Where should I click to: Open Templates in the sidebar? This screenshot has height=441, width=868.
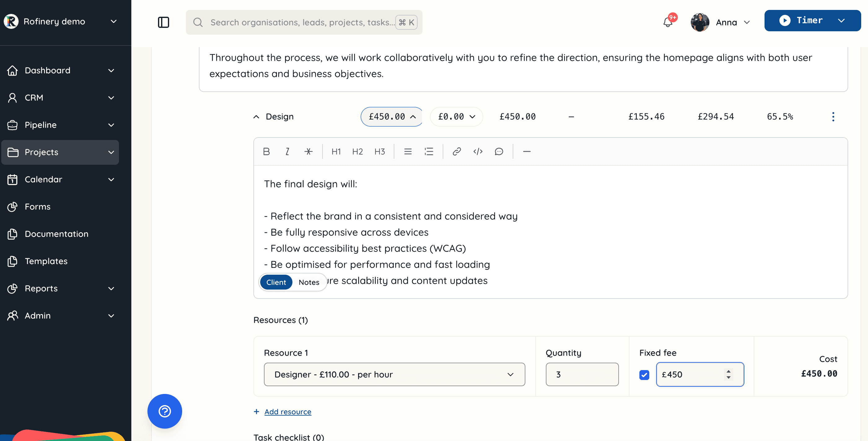(x=46, y=261)
